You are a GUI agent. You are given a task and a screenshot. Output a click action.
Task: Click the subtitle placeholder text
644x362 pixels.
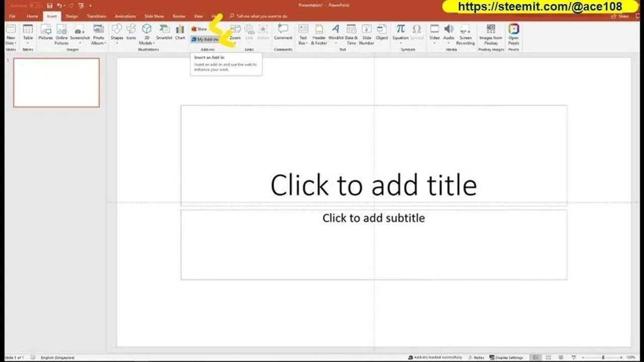373,218
